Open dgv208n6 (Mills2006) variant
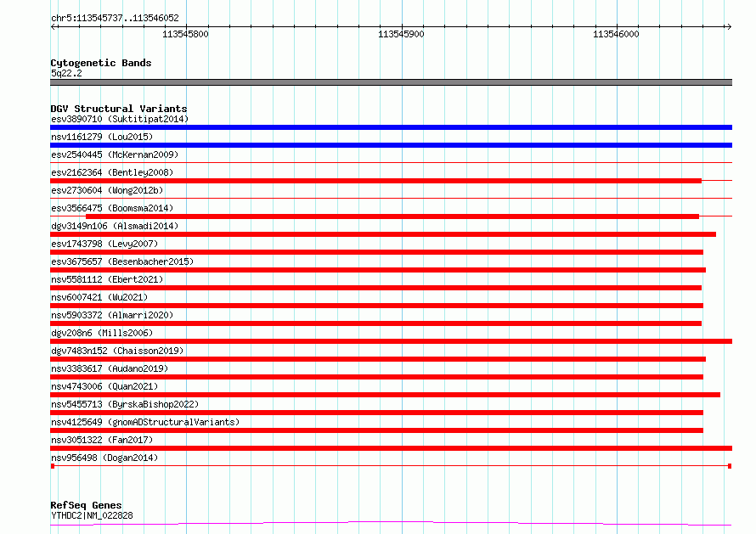The image size is (756, 534). click(102, 333)
